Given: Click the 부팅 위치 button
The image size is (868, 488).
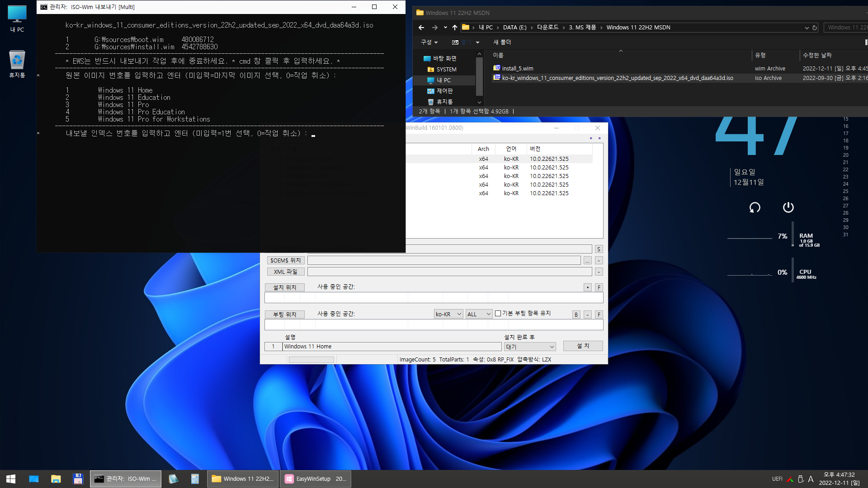Looking at the screenshot, I should pos(284,314).
